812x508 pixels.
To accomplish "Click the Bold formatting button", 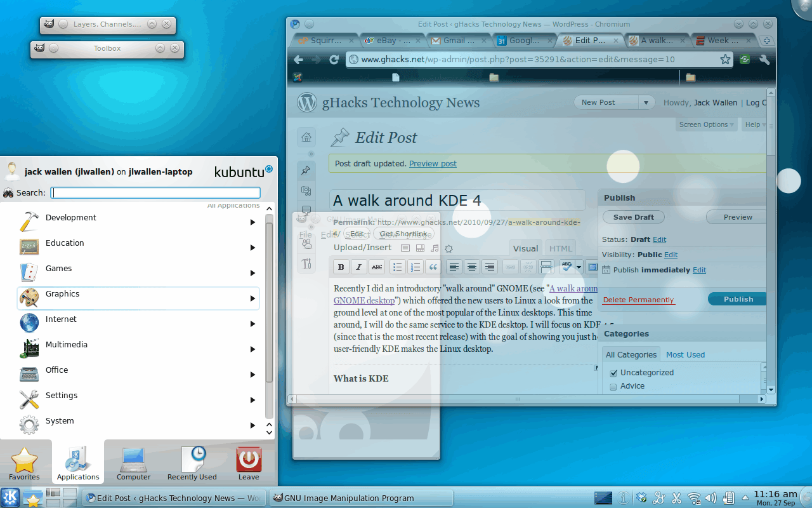I will click(341, 267).
